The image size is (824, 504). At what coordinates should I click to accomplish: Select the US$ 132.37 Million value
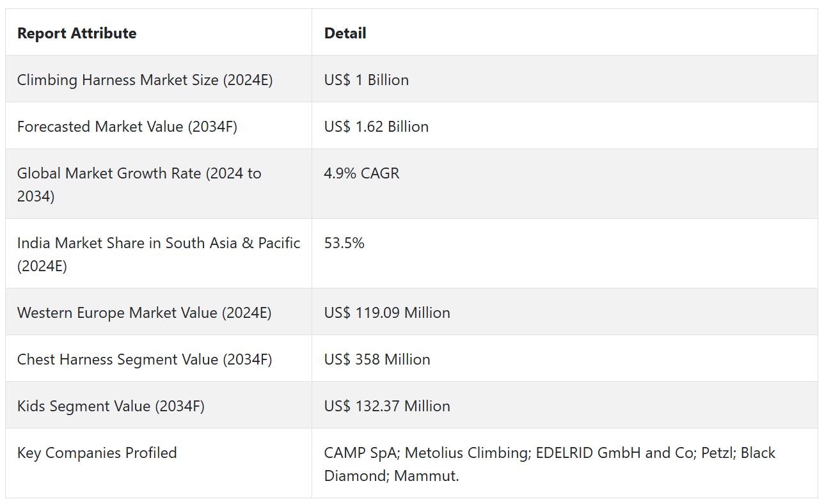pos(387,406)
